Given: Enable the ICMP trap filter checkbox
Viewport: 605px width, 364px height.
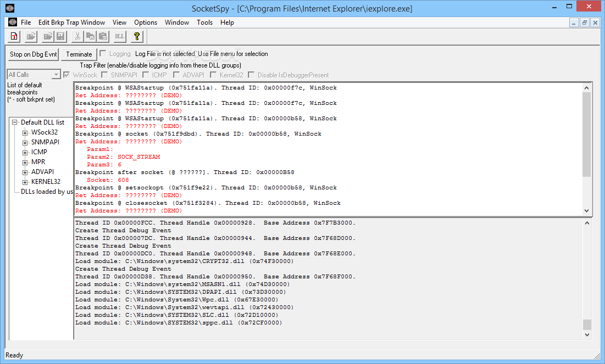Looking at the screenshot, I should point(146,75).
